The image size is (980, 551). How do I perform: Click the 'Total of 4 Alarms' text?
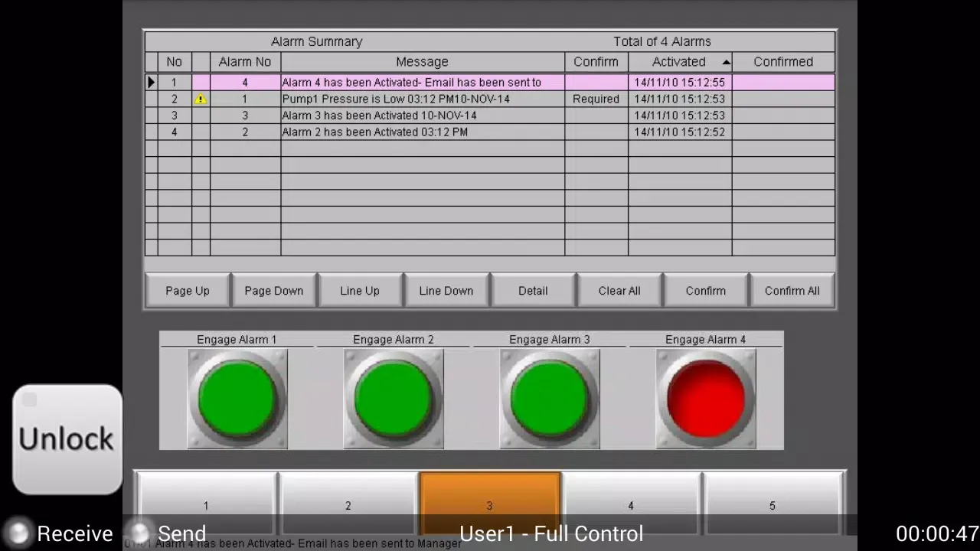(662, 41)
